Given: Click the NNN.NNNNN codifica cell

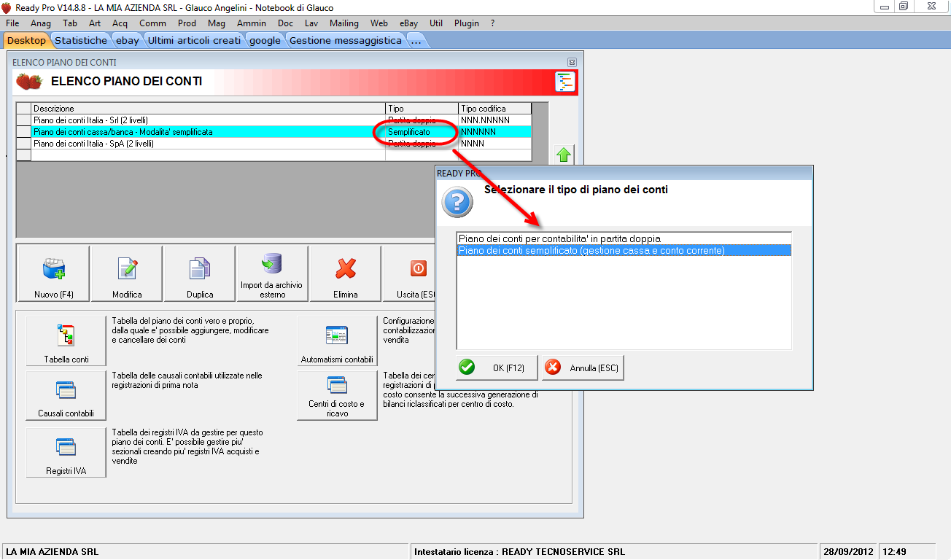Looking at the screenshot, I should coord(495,120).
